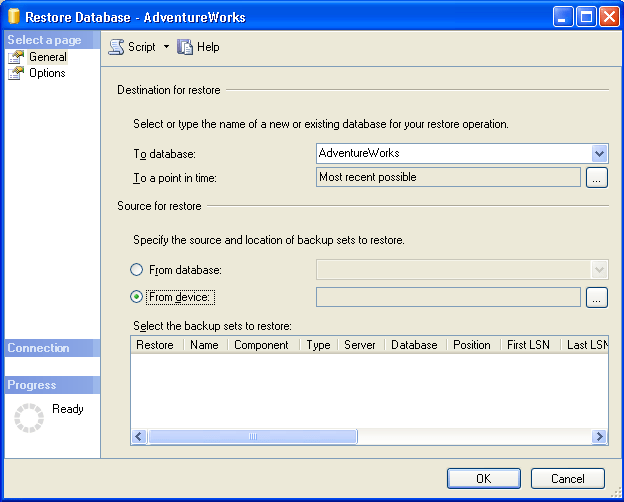Select the From database radio button
The image size is (624, 502).
136,270
